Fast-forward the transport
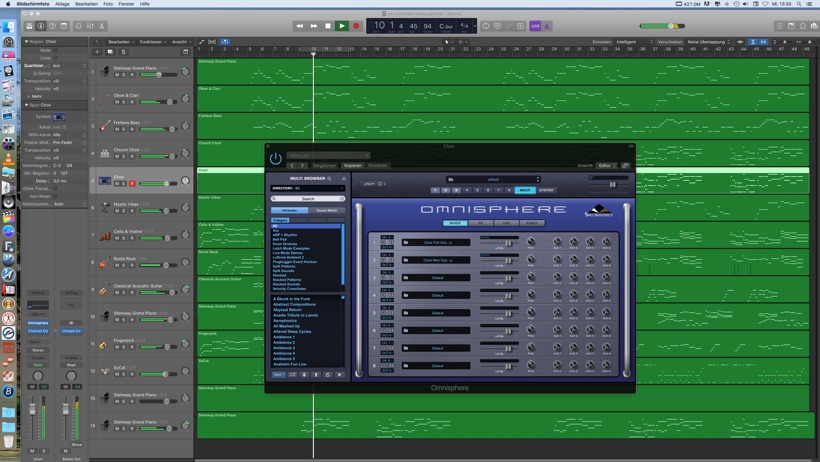This screenshot has width=820, height=462. (313, 26)
